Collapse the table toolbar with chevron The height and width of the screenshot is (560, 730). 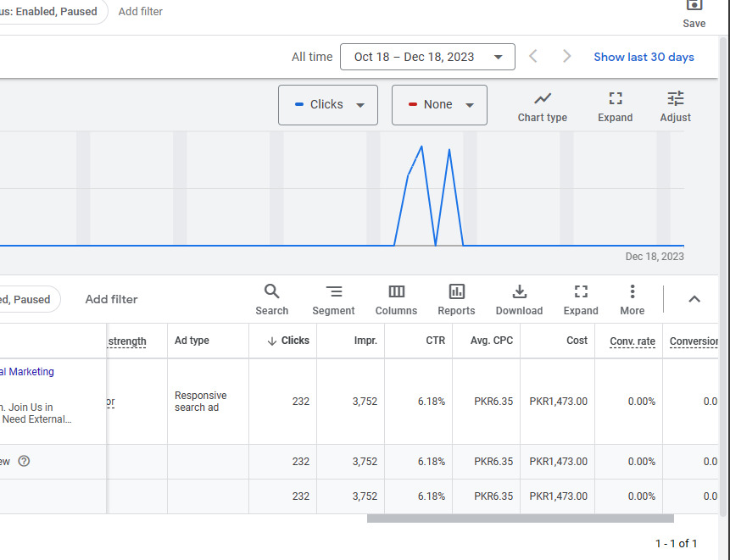tap(694, 299)
